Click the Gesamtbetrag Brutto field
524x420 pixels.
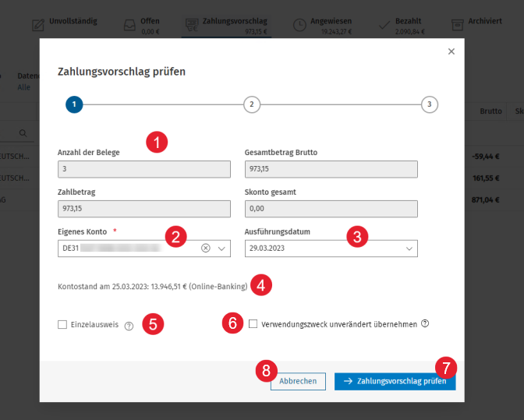[331, 169]
